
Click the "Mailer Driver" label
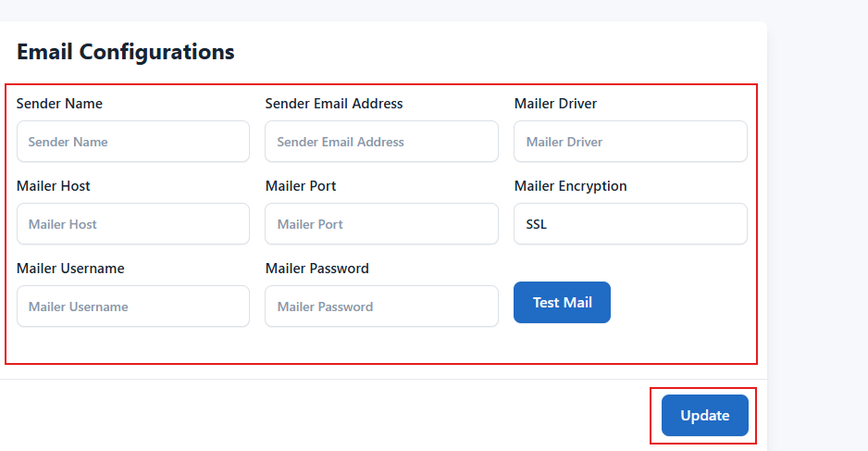click(555, 104)
